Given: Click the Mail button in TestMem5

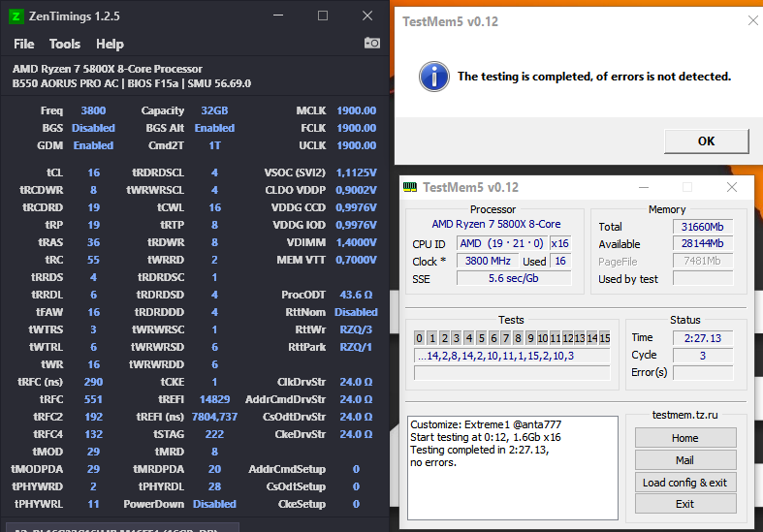Looking at the screenshot, I should (x=685, y=460).
